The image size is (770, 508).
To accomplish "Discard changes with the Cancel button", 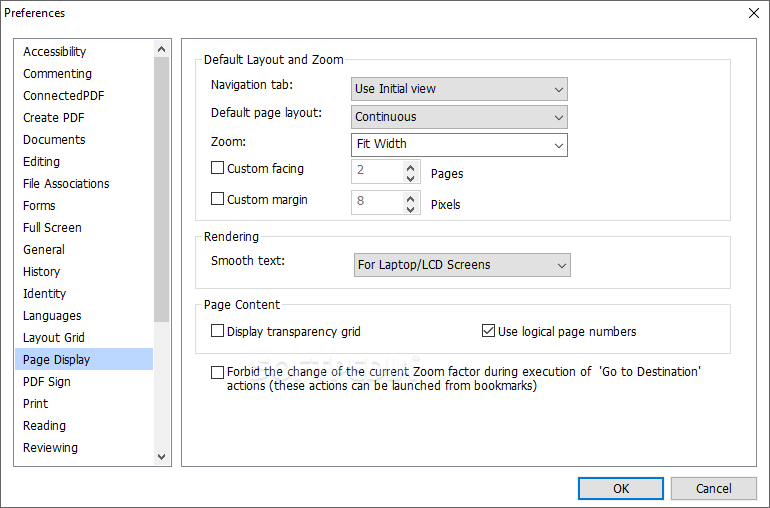I will point(714,488).
